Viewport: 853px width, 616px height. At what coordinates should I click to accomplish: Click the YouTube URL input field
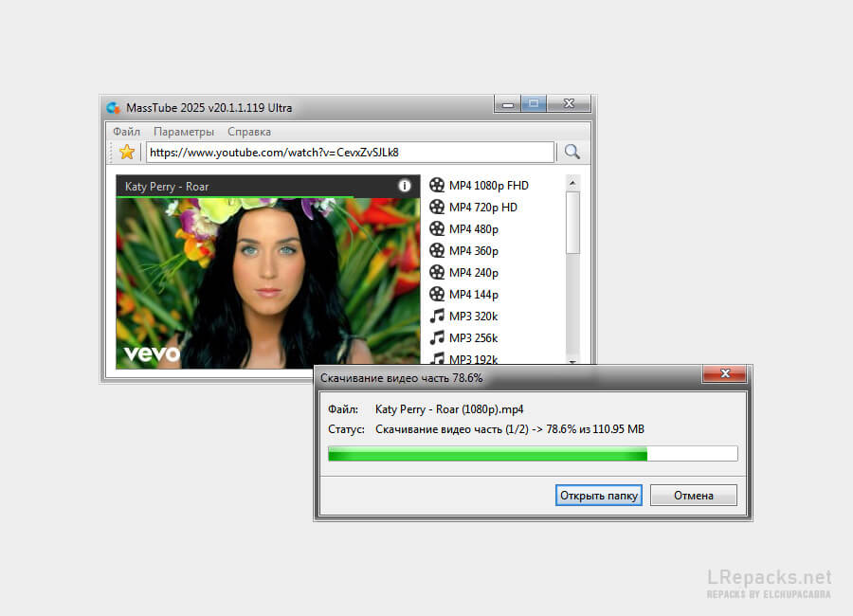pos(351,153)
